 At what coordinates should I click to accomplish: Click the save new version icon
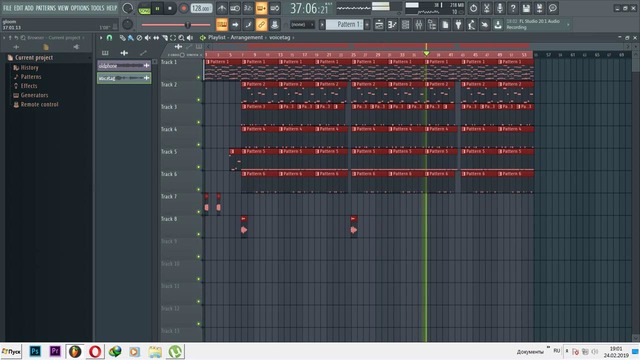[540, 8]
